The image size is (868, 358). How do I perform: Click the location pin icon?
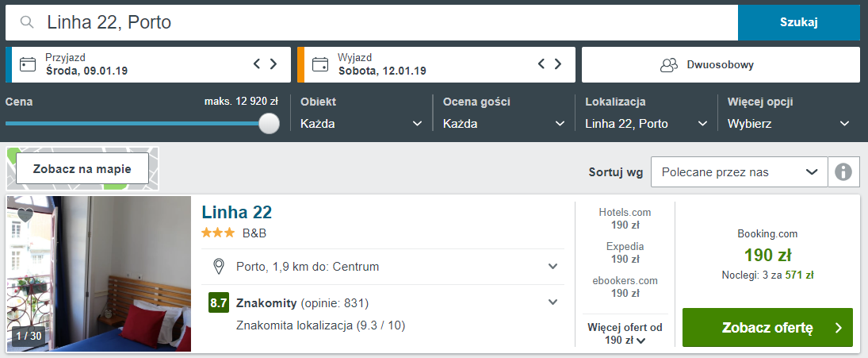pyautogui.click(x=219, y=267)
